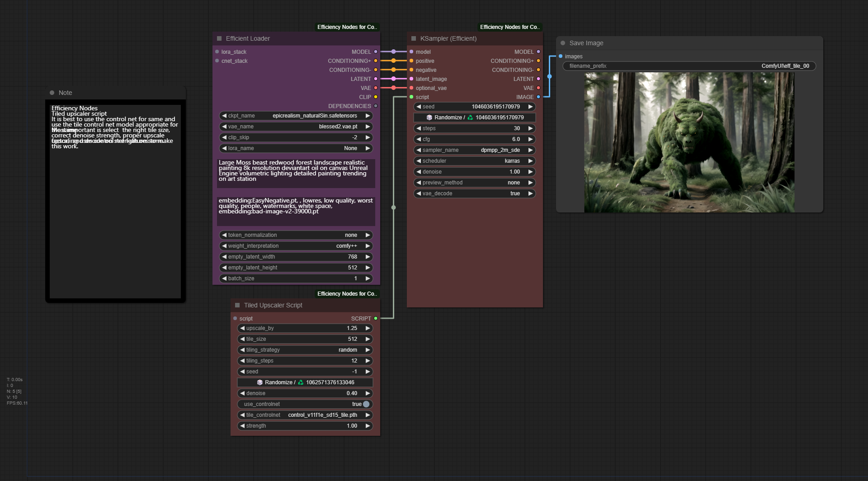
Task: Open the tile_controlnet model dropdown
Action: [x=305, y=415]
